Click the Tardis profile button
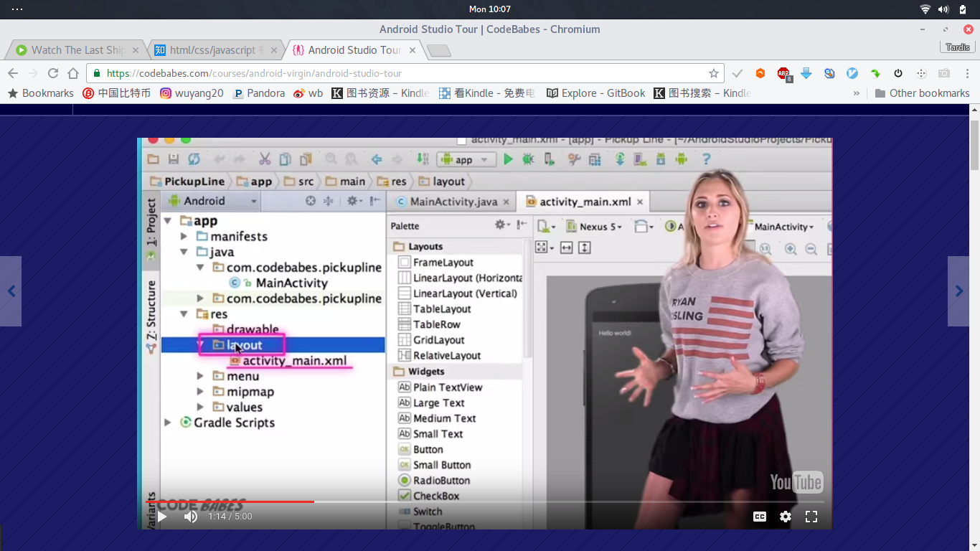Screen dimensions: 980x551 (x=957, y=47)
